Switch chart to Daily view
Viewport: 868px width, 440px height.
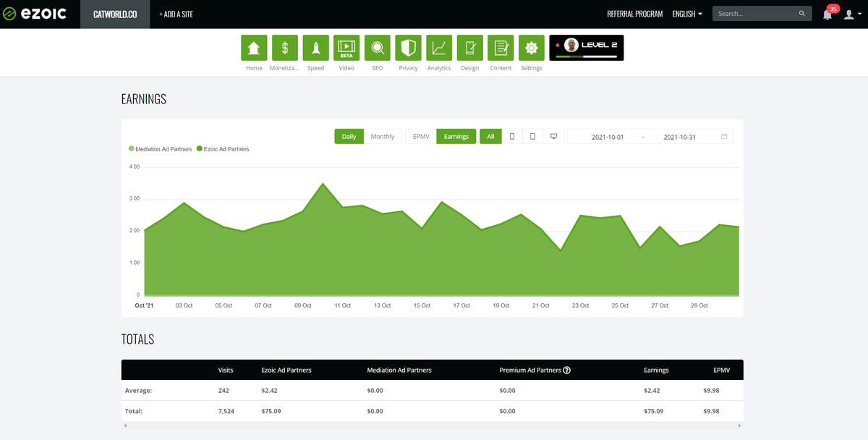point(349,136)
